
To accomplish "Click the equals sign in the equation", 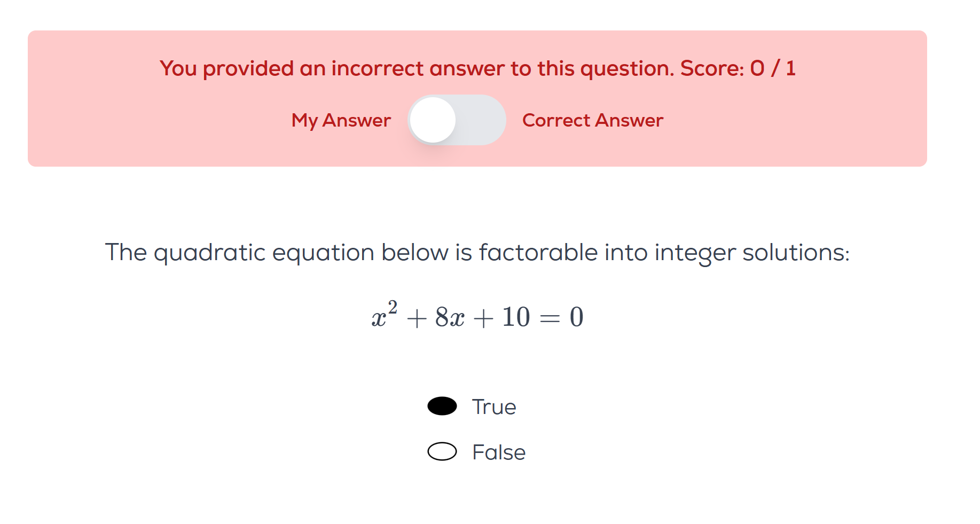I will point(550,318).
